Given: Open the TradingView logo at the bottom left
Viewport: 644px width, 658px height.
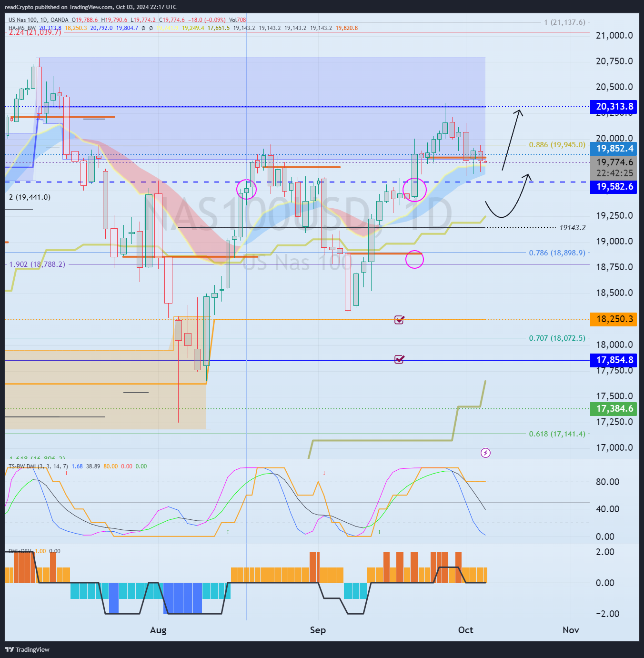Looking at the screenshot, I should [x=27, y=649].
